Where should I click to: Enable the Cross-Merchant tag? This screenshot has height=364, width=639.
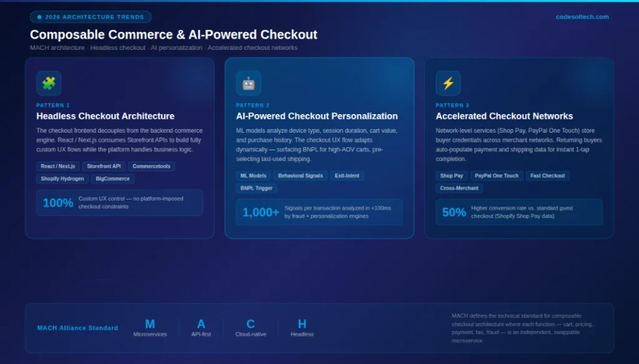point(459,188)
